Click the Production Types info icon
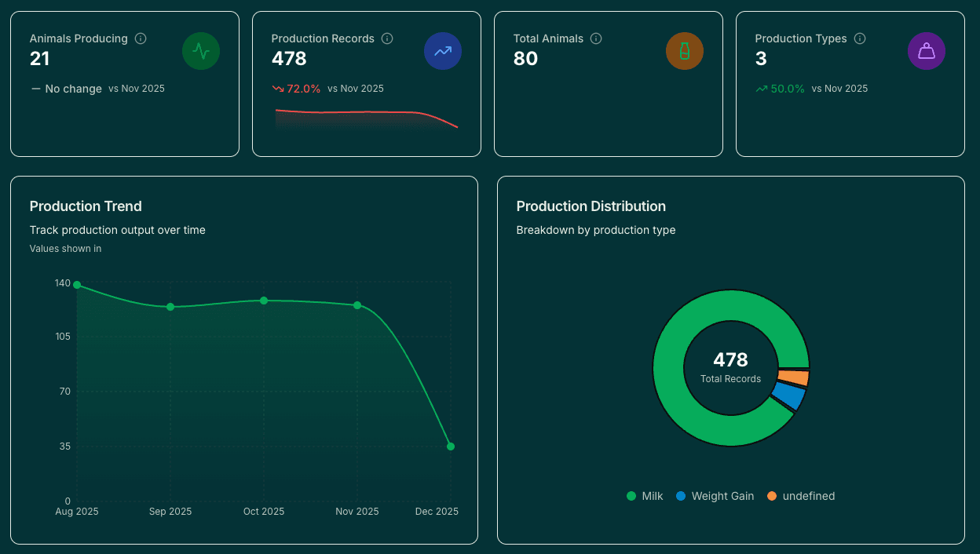 860,38
